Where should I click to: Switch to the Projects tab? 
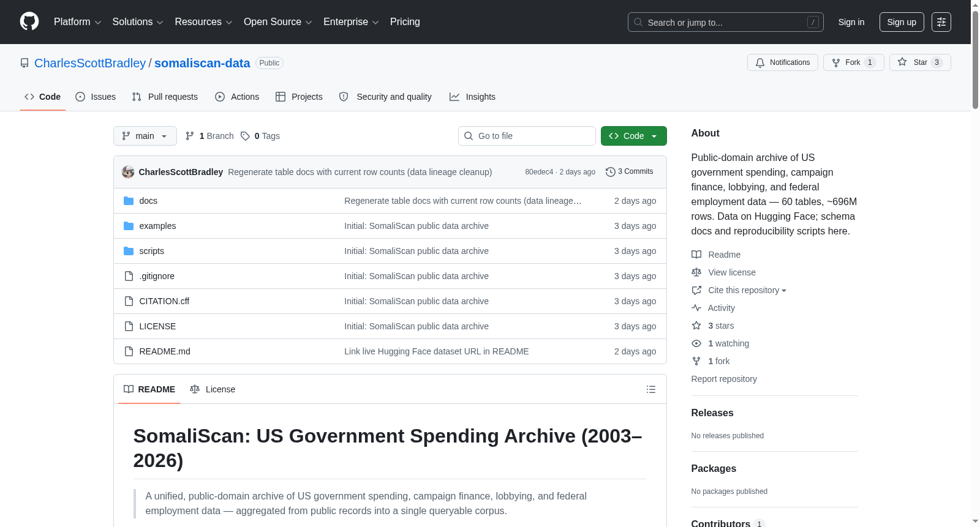click(x=299, y=97)
